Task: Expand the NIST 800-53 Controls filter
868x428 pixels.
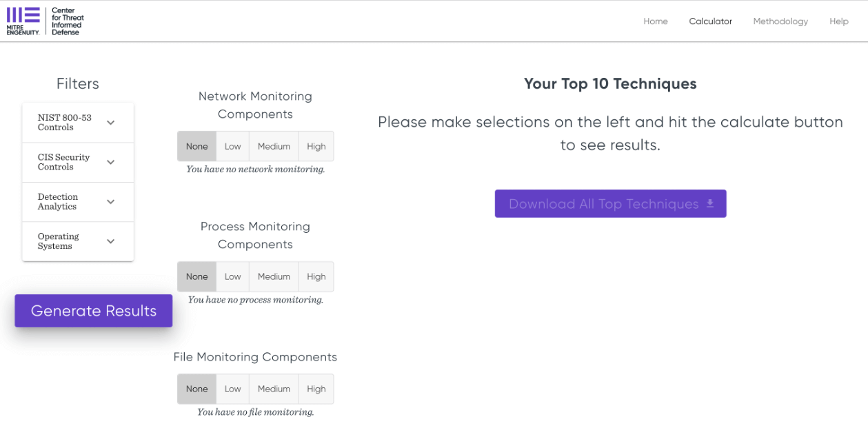Action: [x=78, y=123]
